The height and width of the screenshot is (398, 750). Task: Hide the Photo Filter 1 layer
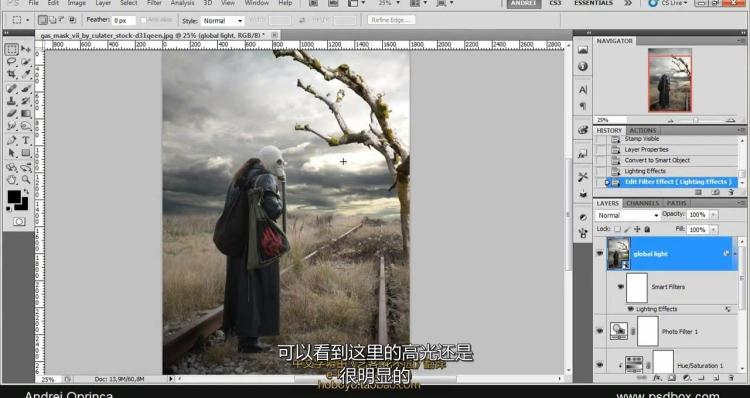pos(600,331)
